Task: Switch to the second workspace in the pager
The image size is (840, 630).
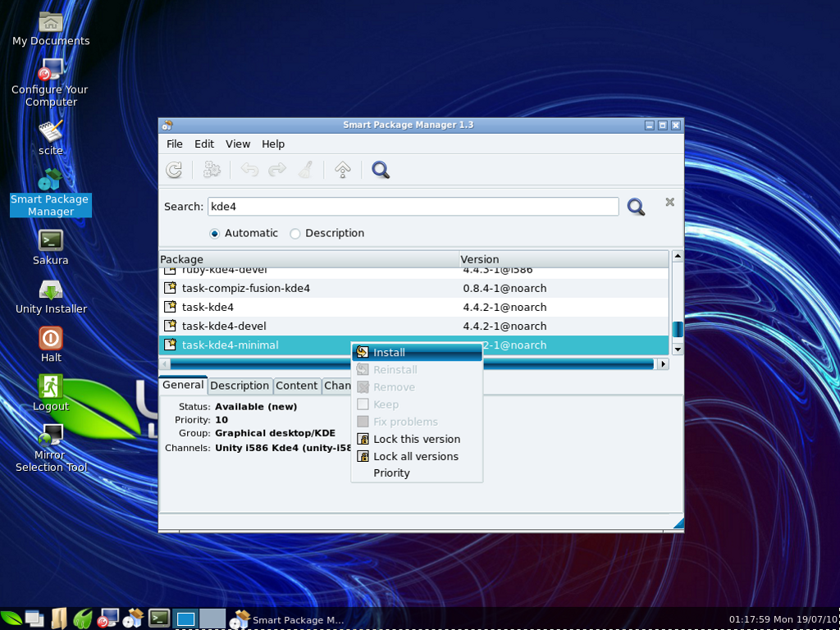Action: [212, 619]
